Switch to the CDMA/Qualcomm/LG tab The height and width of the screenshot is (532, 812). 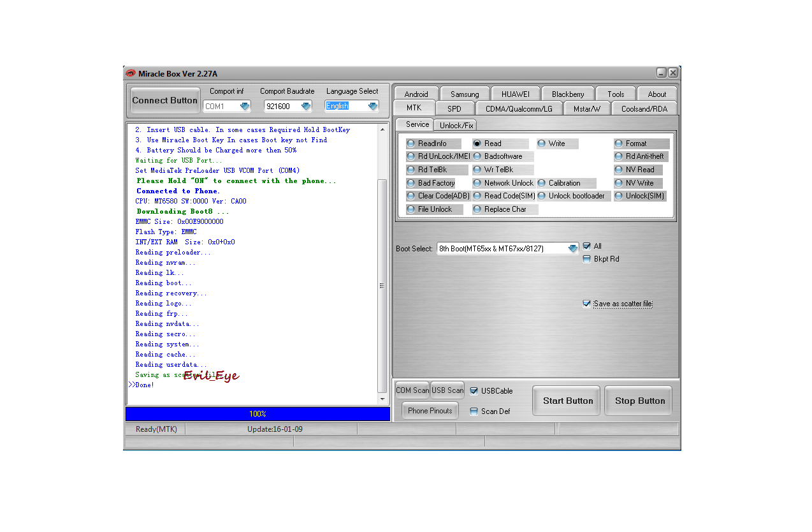click(x=519, y=108)
